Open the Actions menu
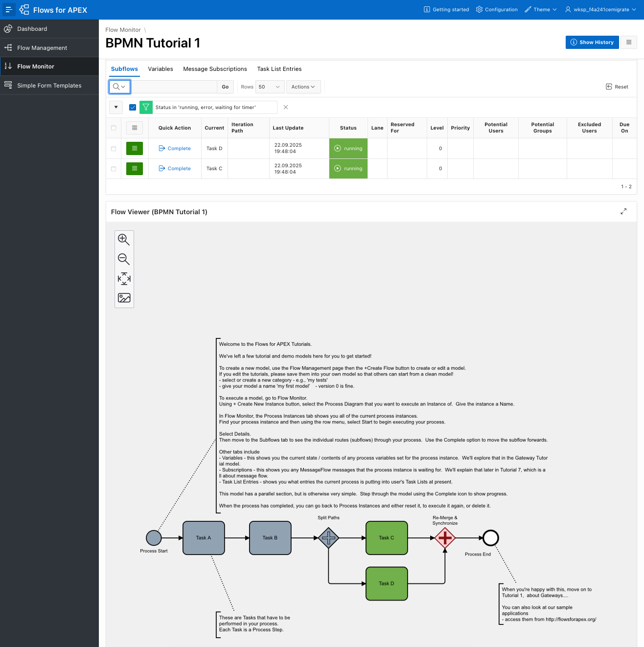The image size is (644, 647). [303, 87]
